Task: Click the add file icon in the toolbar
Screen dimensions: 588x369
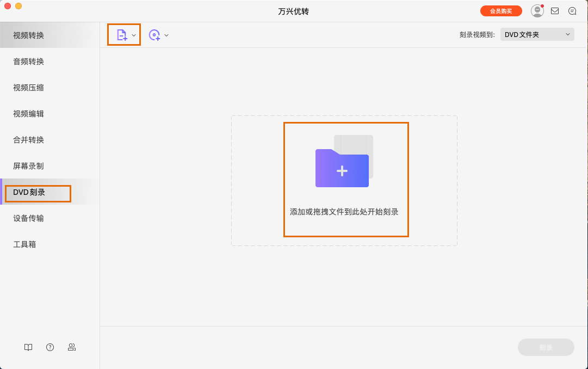Action: coord(121,34)
